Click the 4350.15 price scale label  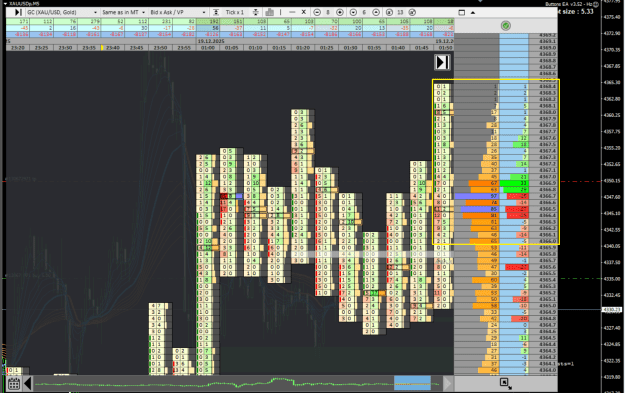(x=612, y=181)
